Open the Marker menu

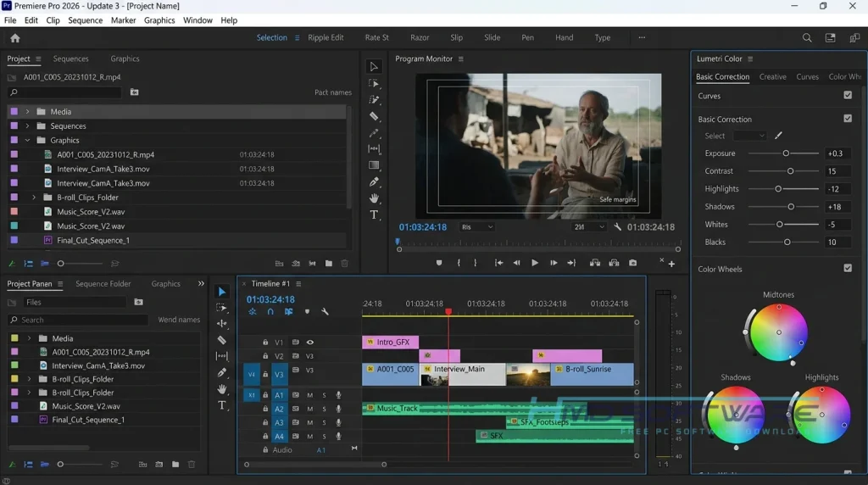point(124,20)
